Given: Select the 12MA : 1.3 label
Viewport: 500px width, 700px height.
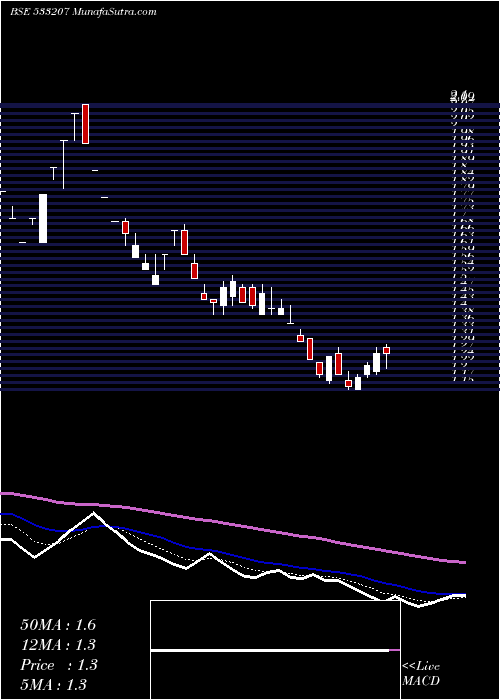Looking at the screenshot, I should pyautogui.click(x=58, y=645).
